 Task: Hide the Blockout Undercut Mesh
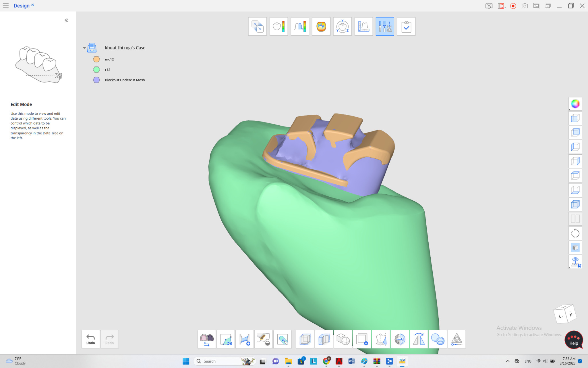(x=96, y=80)
